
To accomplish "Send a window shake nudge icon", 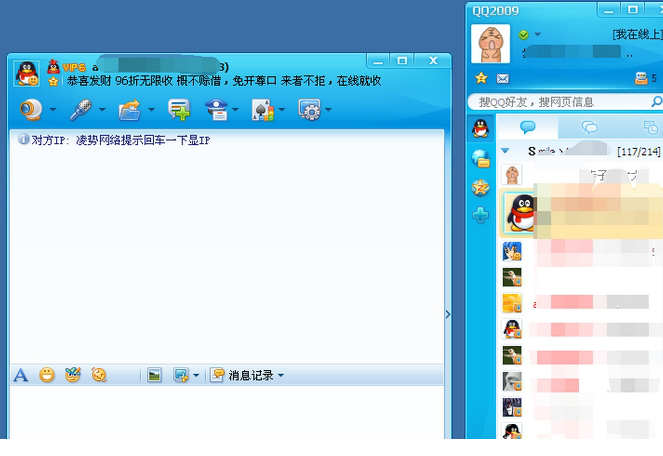I will click(99, 375).
